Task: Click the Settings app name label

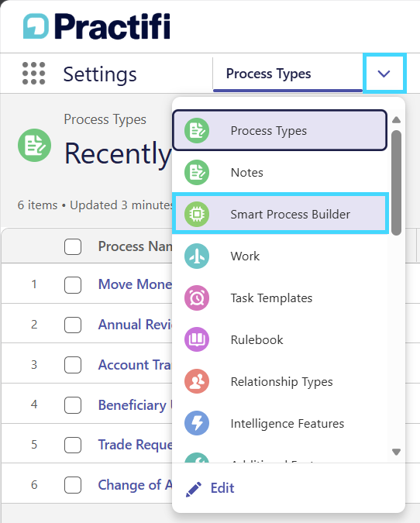Action: (100, 74)
